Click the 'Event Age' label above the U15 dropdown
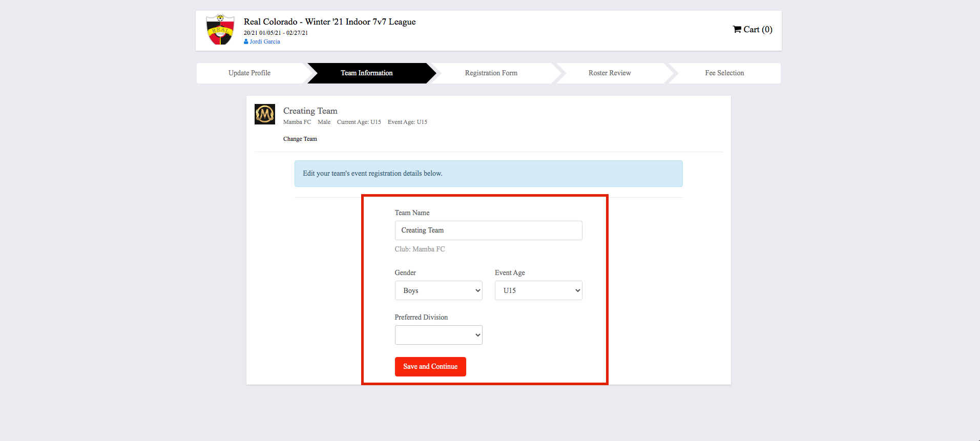Image resolution: width=980 pixels, height=441 pixels. point(510,272)
